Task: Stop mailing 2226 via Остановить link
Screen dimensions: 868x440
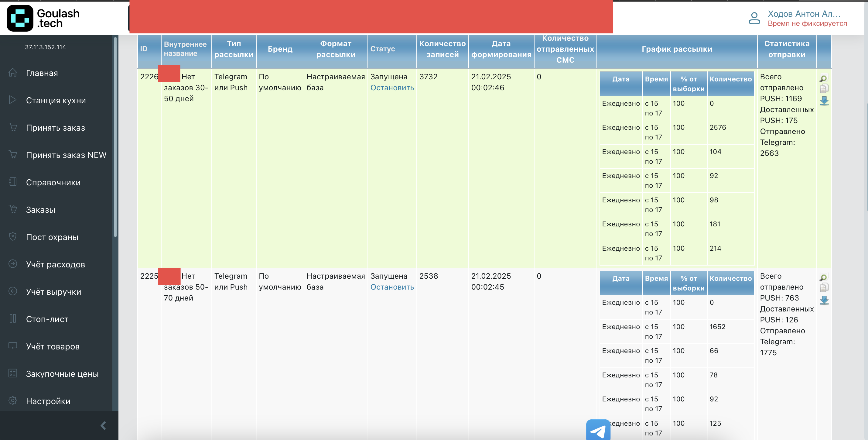Action: pyautogui.click(x=392, y=88)
